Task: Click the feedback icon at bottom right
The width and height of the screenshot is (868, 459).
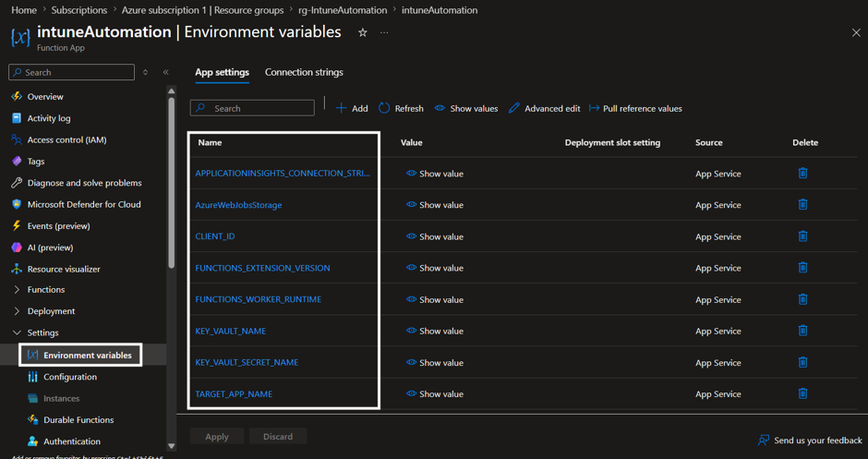Action: tap(764, 441)
